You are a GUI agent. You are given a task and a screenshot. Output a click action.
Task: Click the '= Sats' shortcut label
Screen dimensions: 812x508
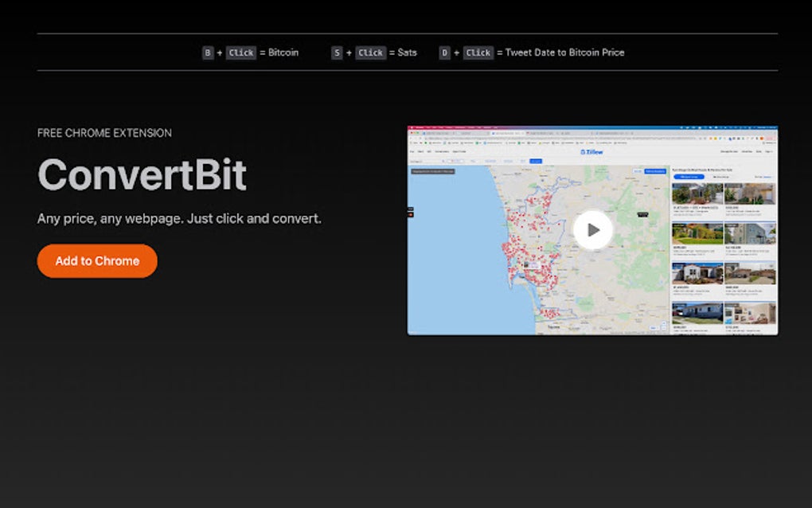pyautogui.click(x=403, y=53)
